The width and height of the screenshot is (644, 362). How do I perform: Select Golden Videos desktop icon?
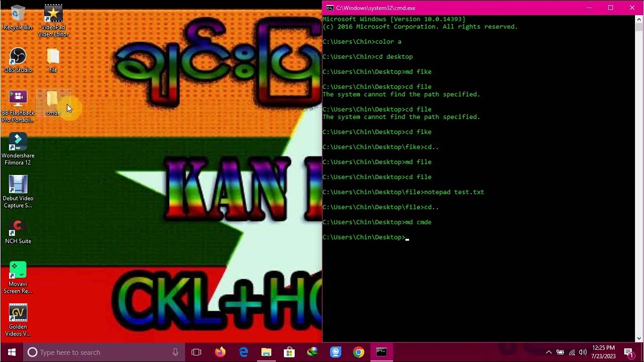[x=18, y=320]
